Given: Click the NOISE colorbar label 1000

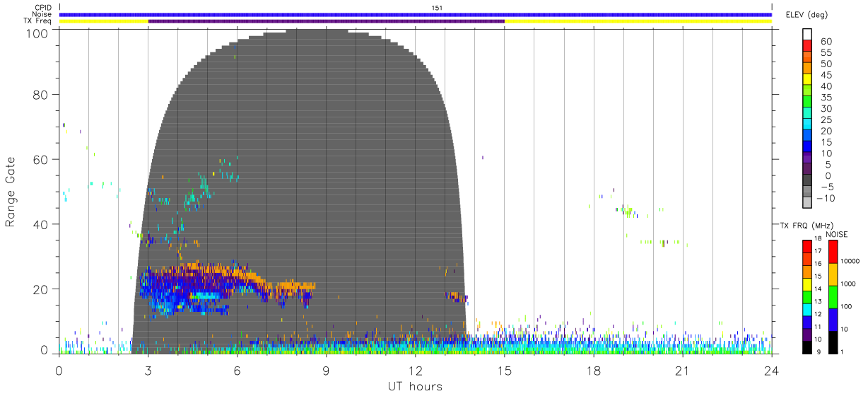Looking at the screenshot, I should pyautogui.click(x=848, y=284).
